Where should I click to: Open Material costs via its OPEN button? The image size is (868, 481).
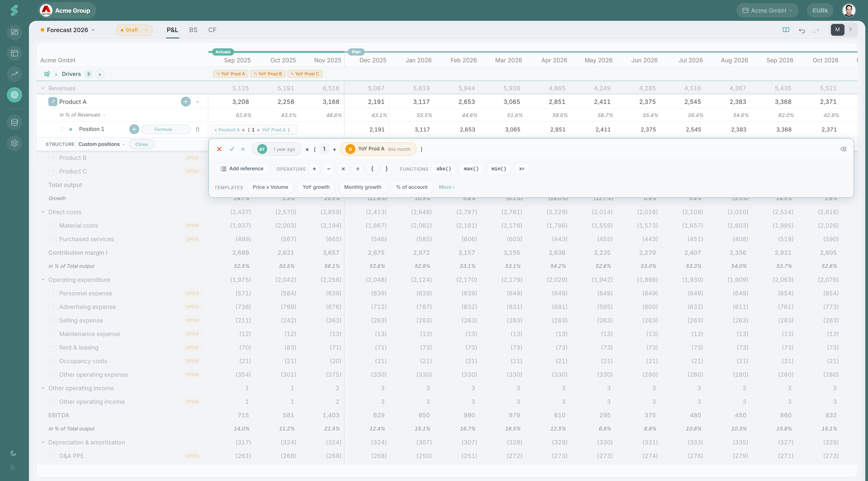192,226
